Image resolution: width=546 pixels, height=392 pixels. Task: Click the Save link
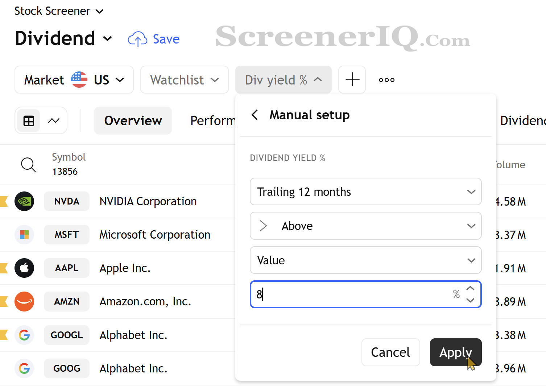(166, 39)
